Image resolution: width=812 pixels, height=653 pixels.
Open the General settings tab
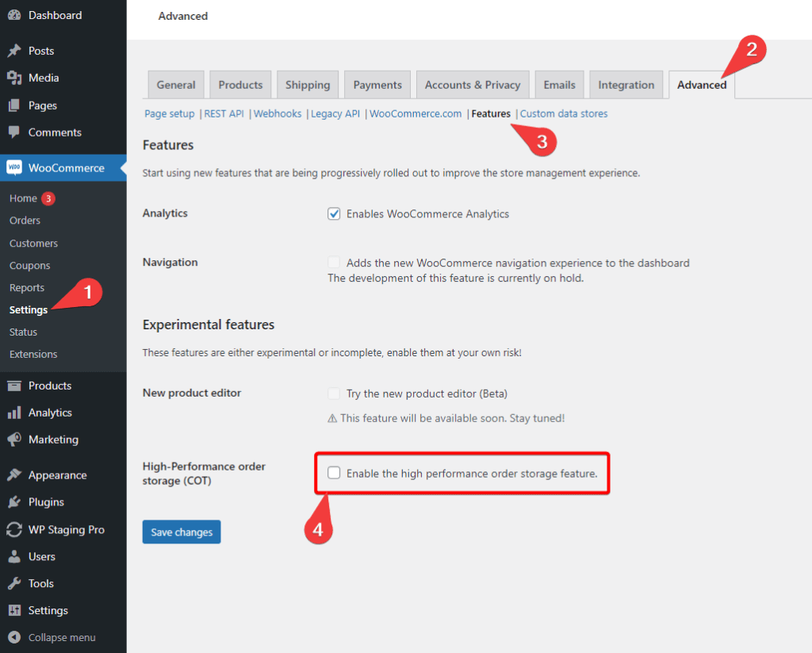(176, 84)
